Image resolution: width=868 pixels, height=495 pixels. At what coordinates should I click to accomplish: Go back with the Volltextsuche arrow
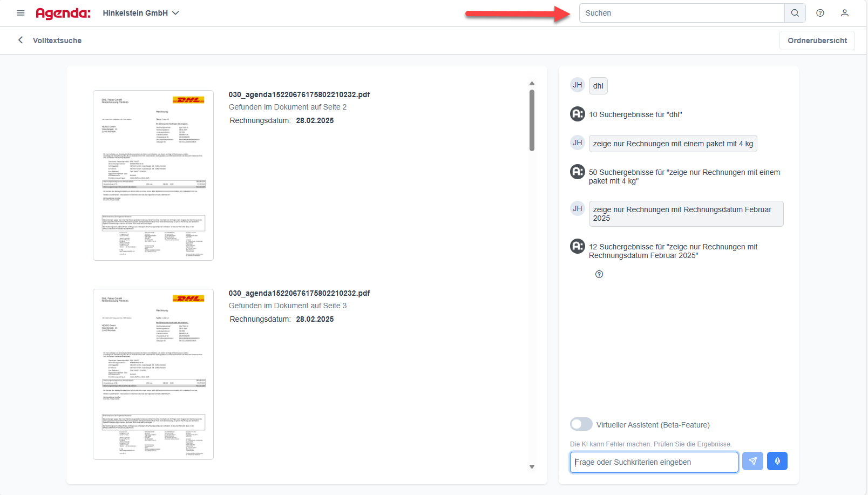click(x=21, y=40)
